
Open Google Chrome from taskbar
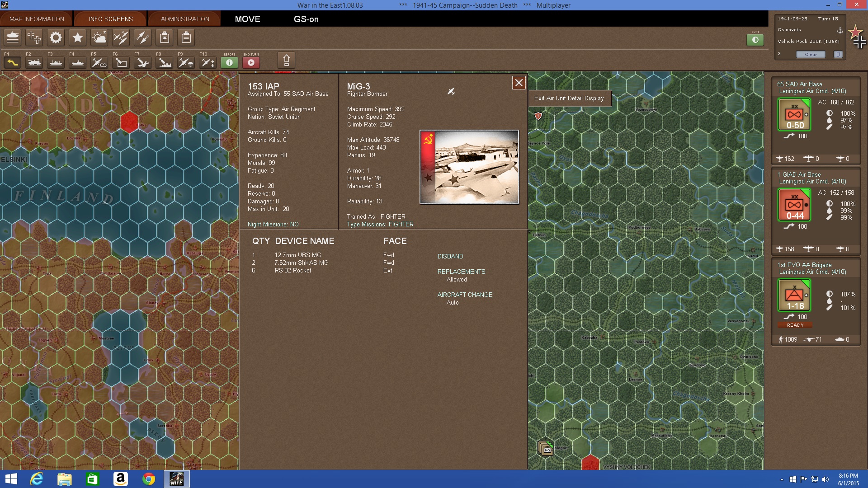click(148, 479)
